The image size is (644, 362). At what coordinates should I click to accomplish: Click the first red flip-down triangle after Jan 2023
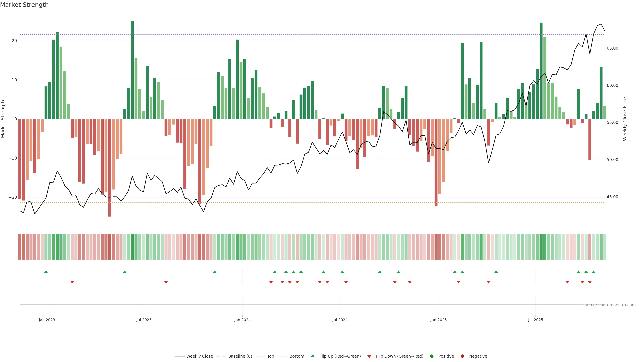point(72,282)
